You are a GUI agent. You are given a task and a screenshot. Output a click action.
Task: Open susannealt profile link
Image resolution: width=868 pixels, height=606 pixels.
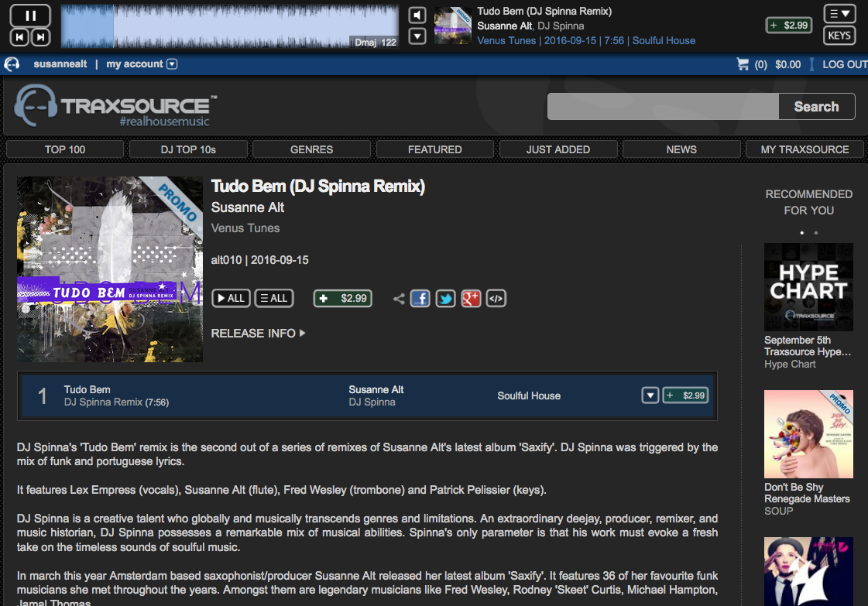point(60,64)
